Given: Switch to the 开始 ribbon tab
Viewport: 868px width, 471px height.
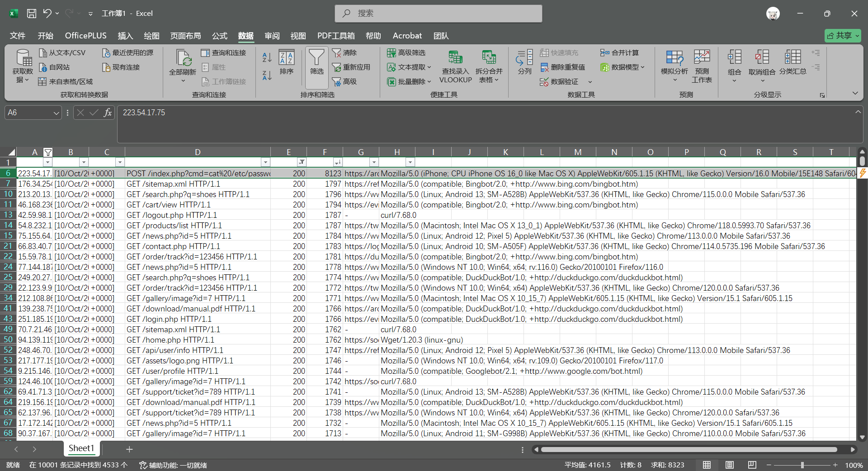Looking at the screenshot, I should pyautogui.click(x=45, y=36).
